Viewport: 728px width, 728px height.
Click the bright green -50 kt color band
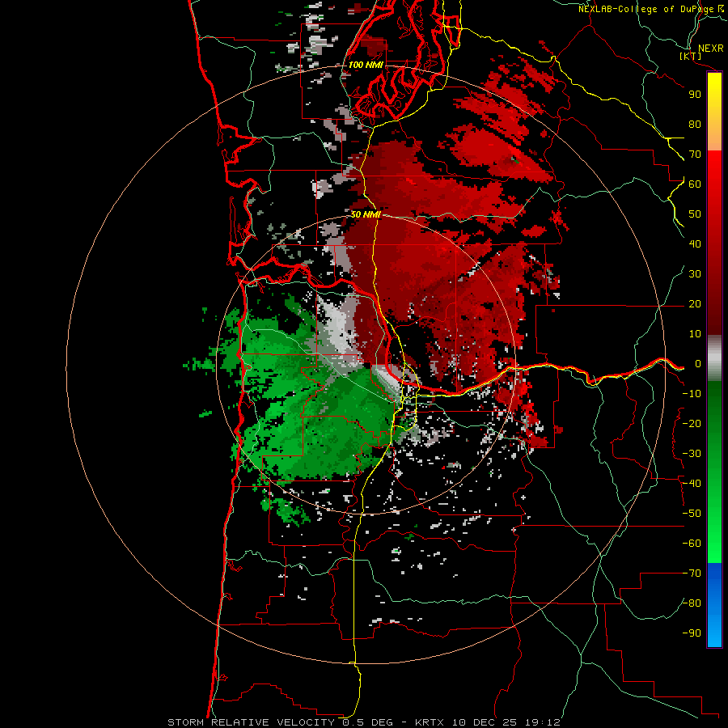click(714, 514)
